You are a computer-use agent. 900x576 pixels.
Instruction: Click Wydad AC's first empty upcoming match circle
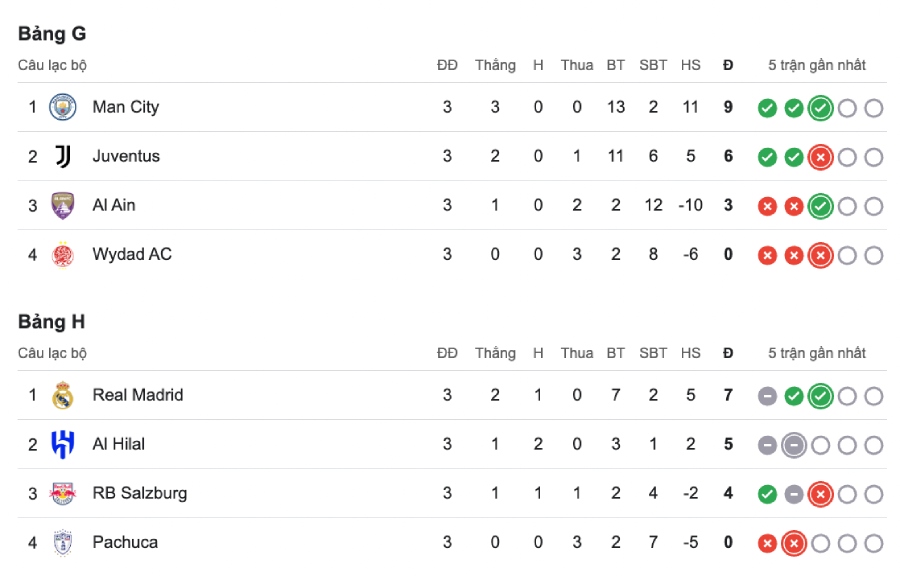coord(847,255)
